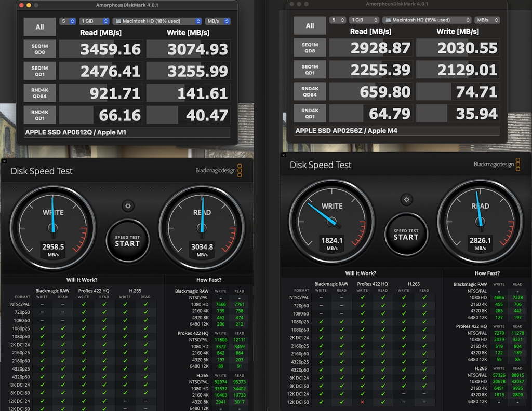Screen dimensions: 532x411
Task: Run SEQ1M QD1 test on Apple M4 window
Action: [x=310, y=70]
